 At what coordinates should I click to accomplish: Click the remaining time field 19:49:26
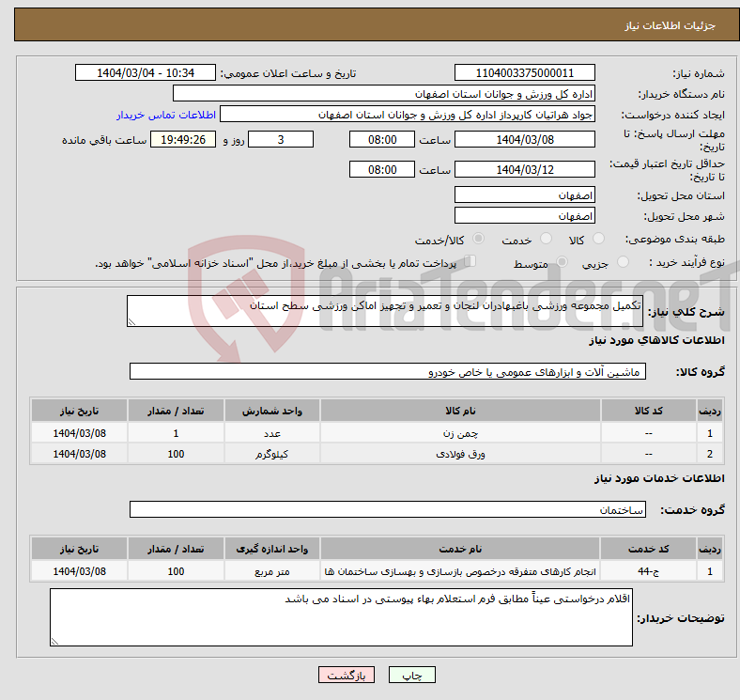183,139
